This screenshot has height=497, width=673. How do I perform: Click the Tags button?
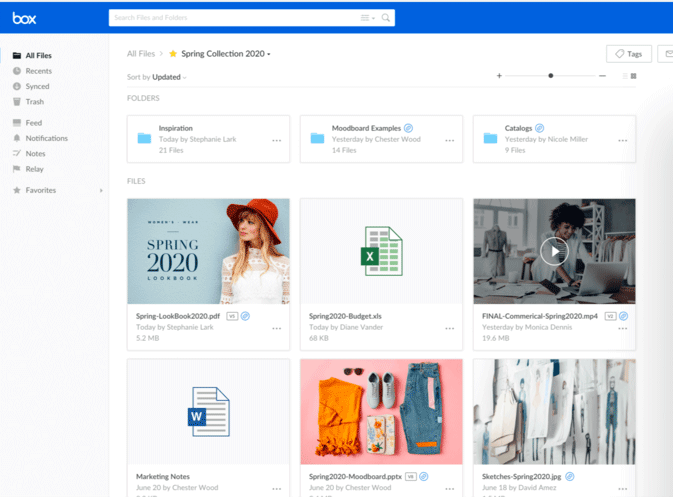click(x=629, y=54)
